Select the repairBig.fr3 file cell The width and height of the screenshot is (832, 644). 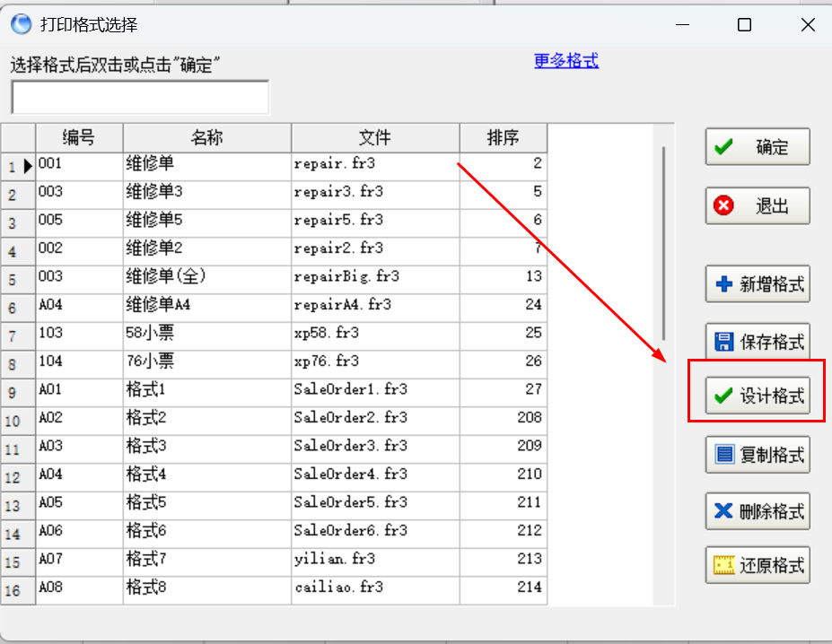(x=375, y=280)
